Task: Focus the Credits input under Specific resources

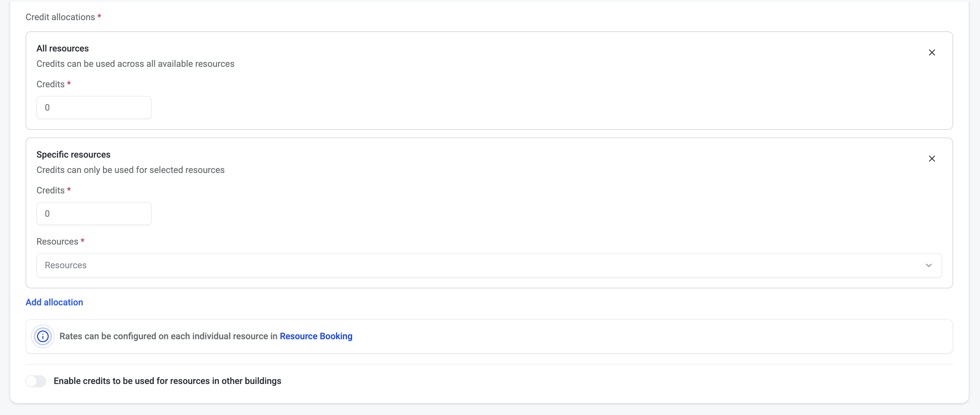Action: 94,213
